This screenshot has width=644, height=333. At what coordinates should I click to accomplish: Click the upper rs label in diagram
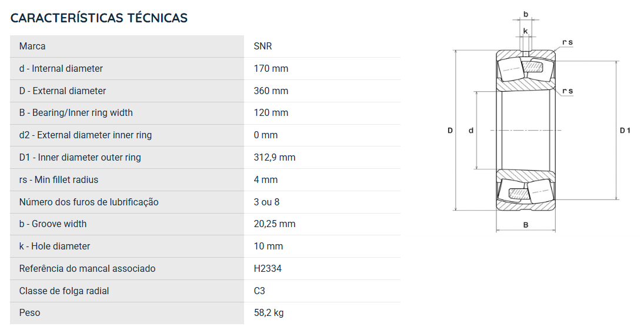click(568, 42)
